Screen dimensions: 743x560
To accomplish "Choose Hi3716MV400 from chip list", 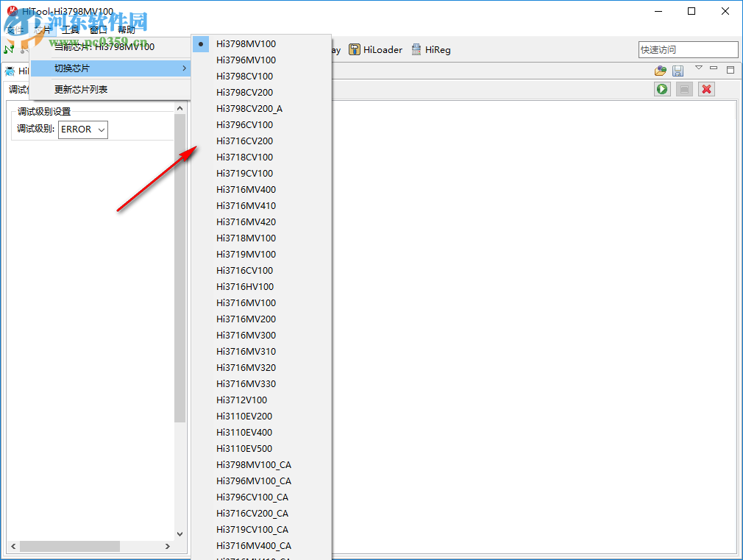I will click(261, 190).
